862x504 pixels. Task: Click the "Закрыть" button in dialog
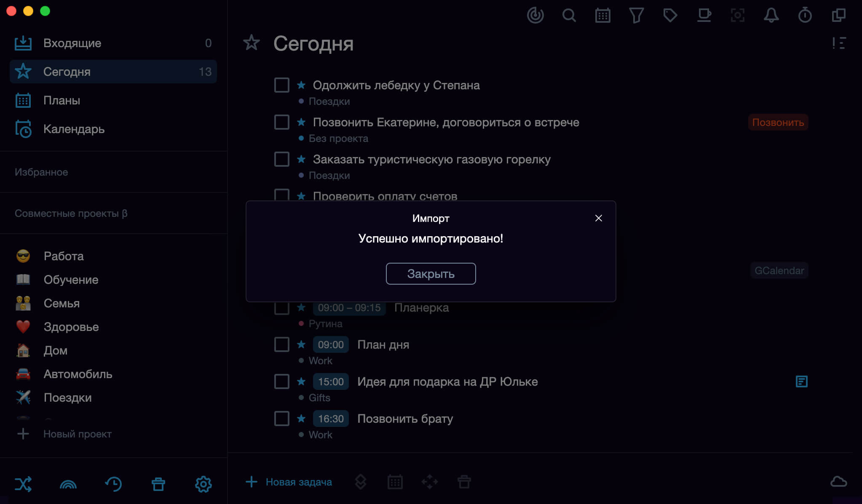(431, 274)
